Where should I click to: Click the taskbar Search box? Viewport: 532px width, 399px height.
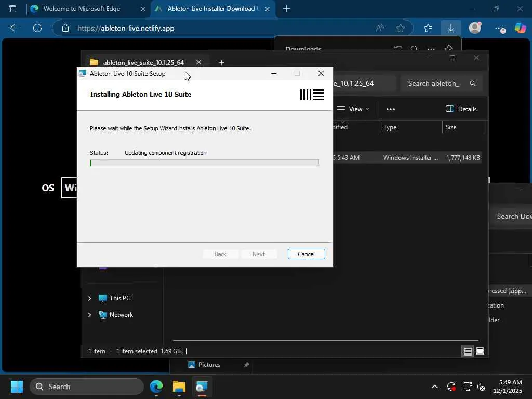(x=87, y=387)
